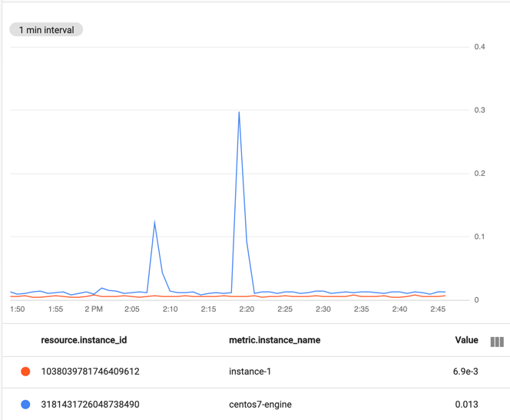Click the 0.4 y-axis label
The width and height of the screenshot is (510, 420).
479,47
